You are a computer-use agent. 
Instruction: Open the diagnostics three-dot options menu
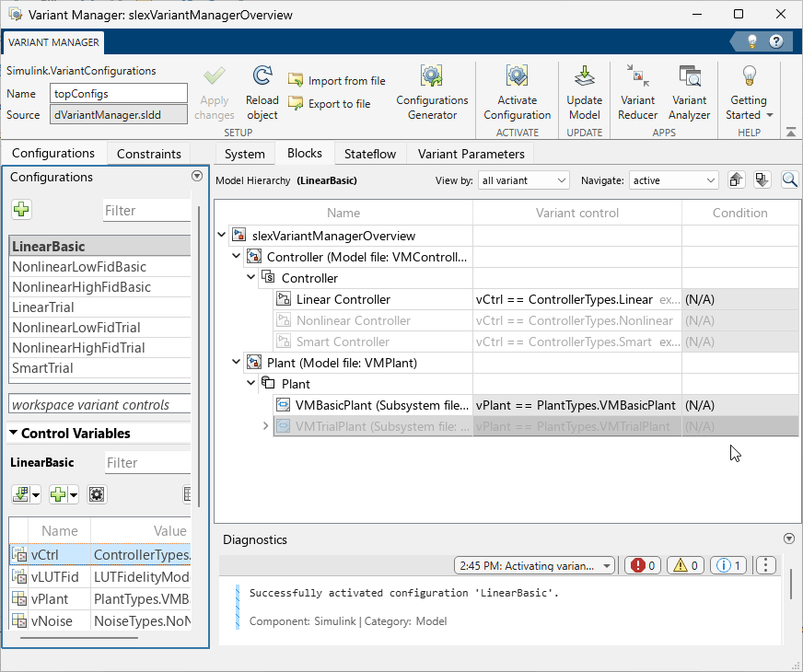pos(765,565)
